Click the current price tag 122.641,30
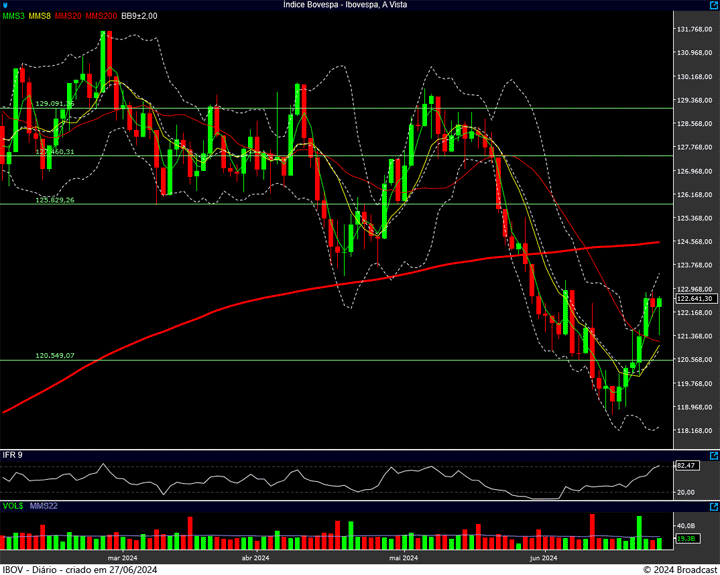Image resolution: width=720 pixels, height=575 pixels. 694,299
